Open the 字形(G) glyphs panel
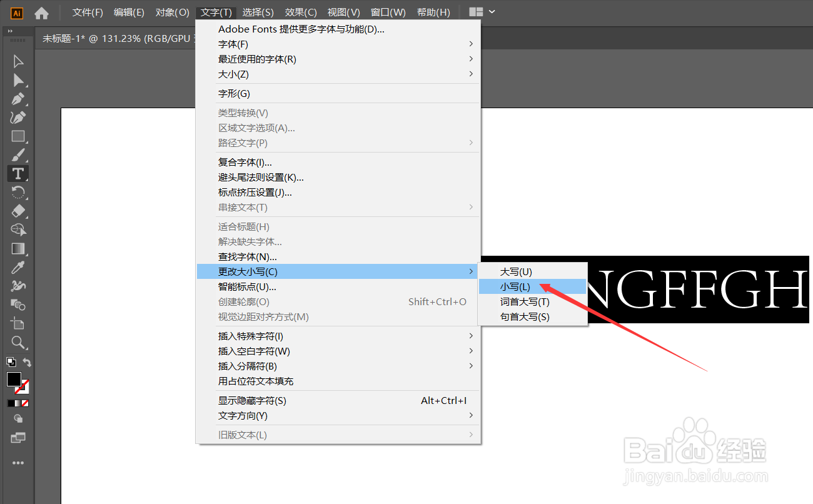 (338, 93)
